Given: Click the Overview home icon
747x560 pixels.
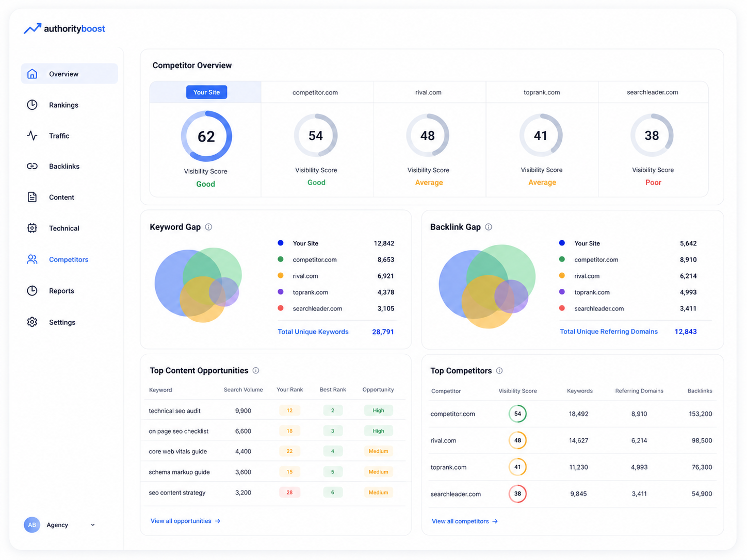Looking at the screenshot, I should tap(32, 74).
